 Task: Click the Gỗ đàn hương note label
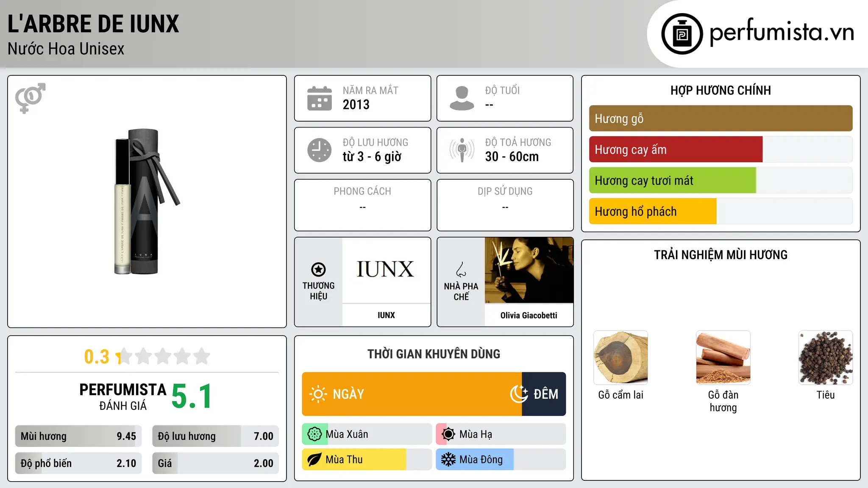tap(723, 401)
